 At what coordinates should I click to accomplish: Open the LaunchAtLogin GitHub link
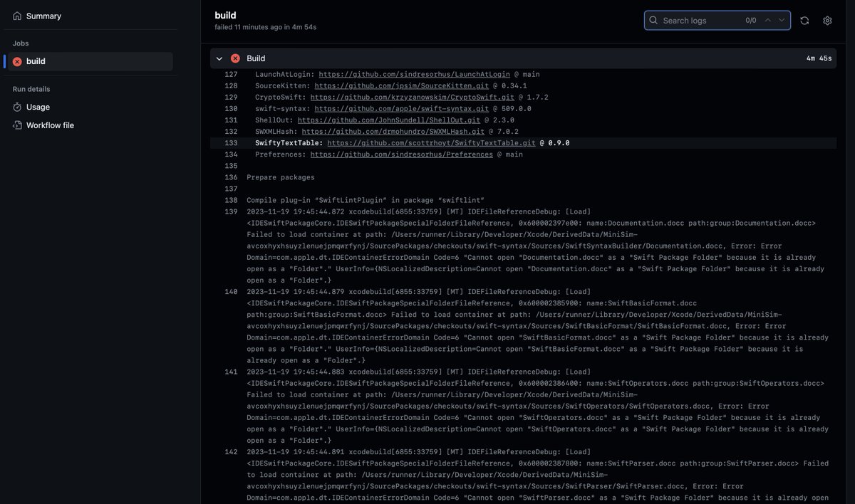[414, 74]
